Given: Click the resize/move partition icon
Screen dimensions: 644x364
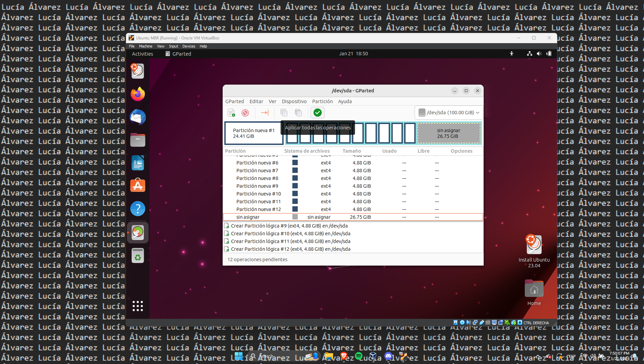Looking at the screenshot, I should point(265,113).
